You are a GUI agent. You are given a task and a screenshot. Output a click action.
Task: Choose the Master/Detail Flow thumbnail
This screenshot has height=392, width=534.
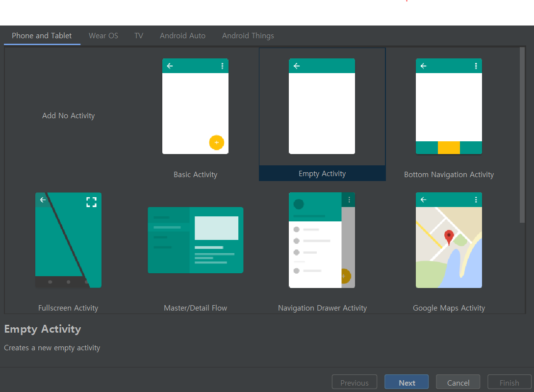196,240
